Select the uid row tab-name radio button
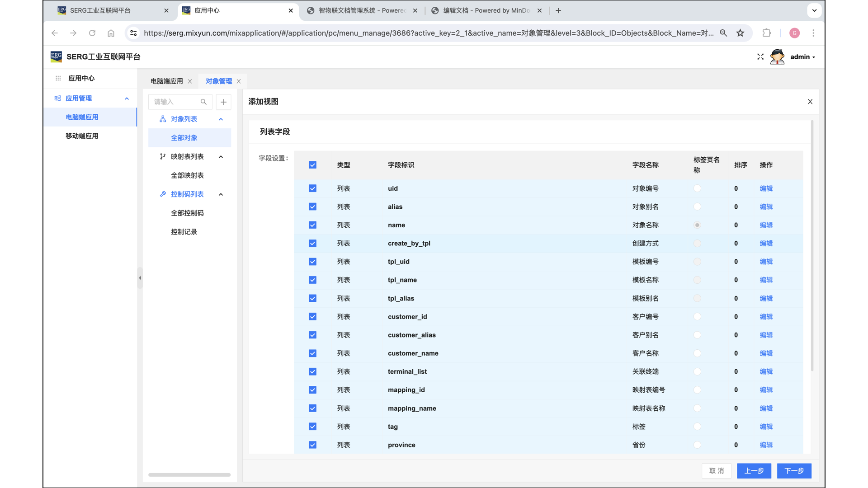Screen dimensions: 868x488 [697, 188]
